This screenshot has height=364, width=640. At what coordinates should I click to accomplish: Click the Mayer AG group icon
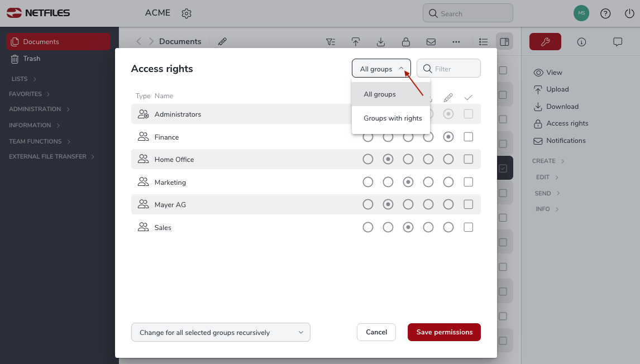pos(144,204)
